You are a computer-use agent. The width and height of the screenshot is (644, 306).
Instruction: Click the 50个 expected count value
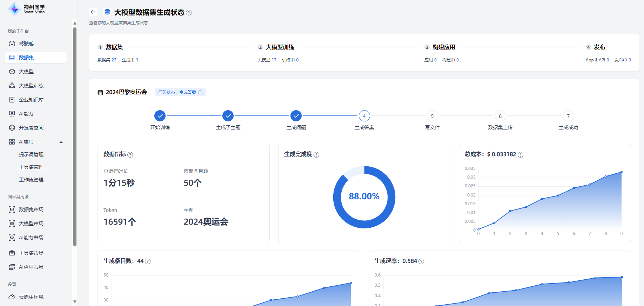coord(193,183)
